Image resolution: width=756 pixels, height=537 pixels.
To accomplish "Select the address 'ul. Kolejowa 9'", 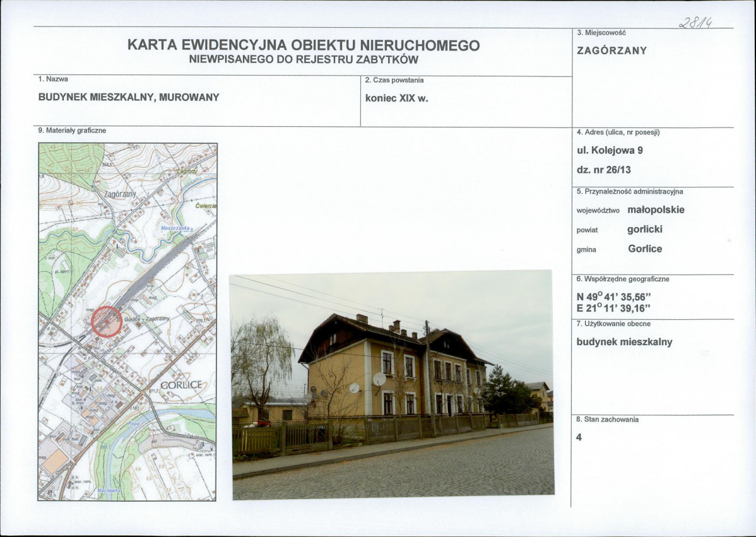I will (610, 150).
